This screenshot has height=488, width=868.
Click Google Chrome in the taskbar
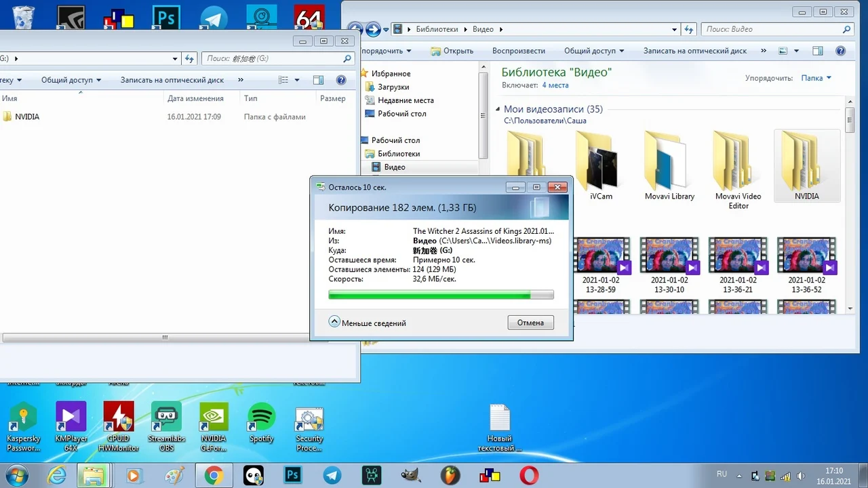click(214, 476)
